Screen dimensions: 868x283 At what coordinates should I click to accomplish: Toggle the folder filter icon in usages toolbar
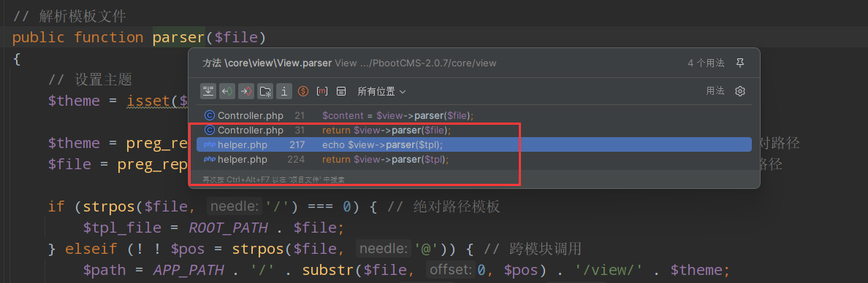[265, 91]
